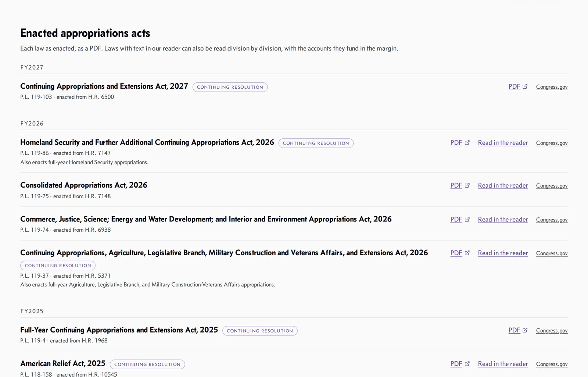The height and width of the screenshot is (377, 588).
Task: Open Congress.gov link for P.L. 119-37
Action: 552,253
